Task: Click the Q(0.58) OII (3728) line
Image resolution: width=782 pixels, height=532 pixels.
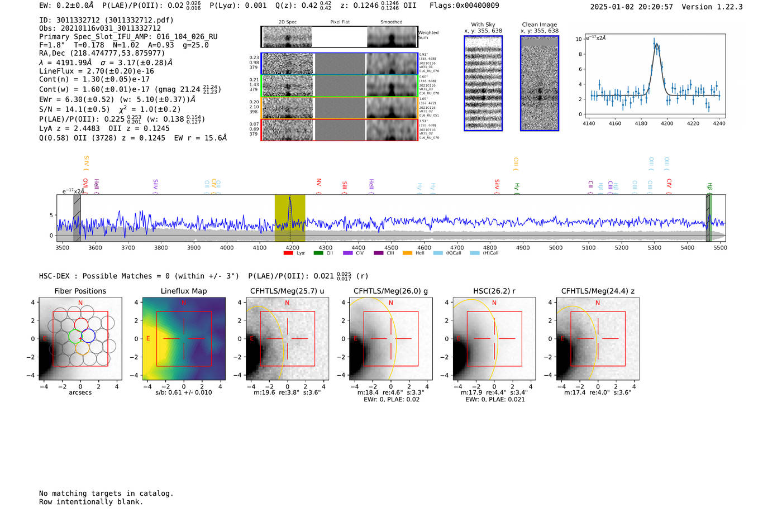Action: (x=133, y=138)
